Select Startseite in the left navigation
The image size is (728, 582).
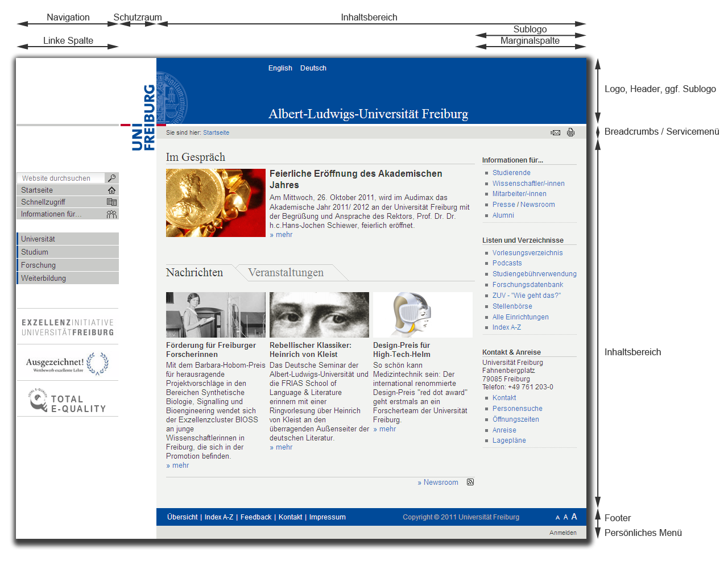68,190
